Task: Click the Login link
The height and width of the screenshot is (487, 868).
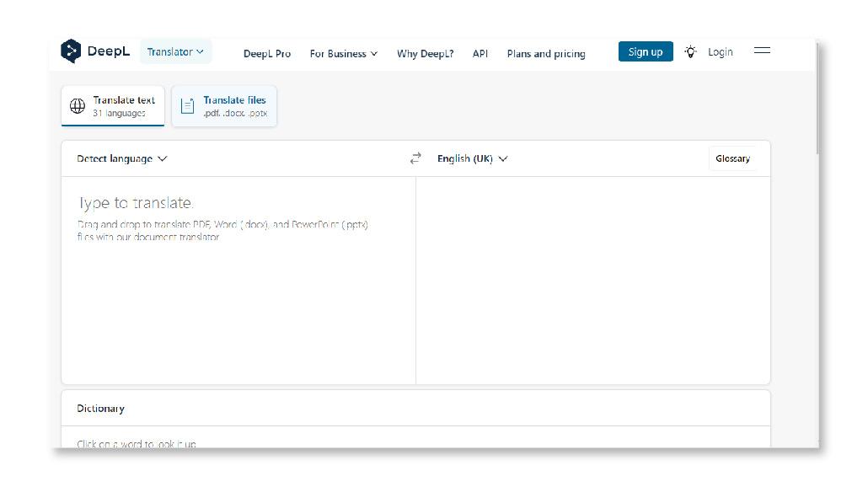Action: click(x=720, y=52)
